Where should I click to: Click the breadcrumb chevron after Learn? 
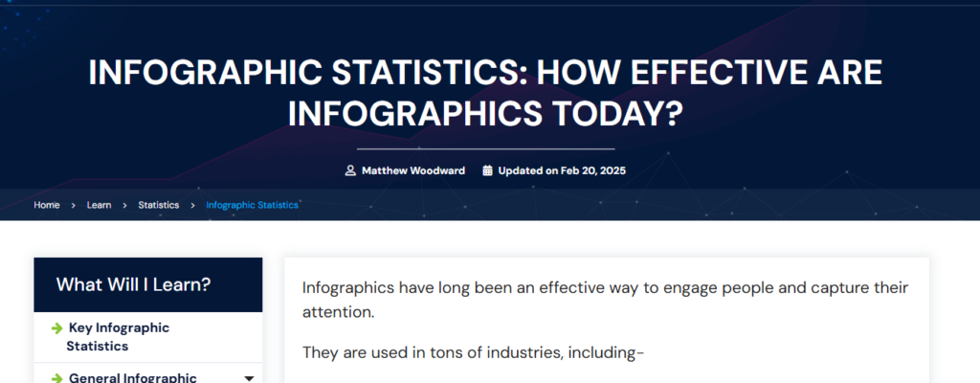pyautogui.click(x=124, y=205)
